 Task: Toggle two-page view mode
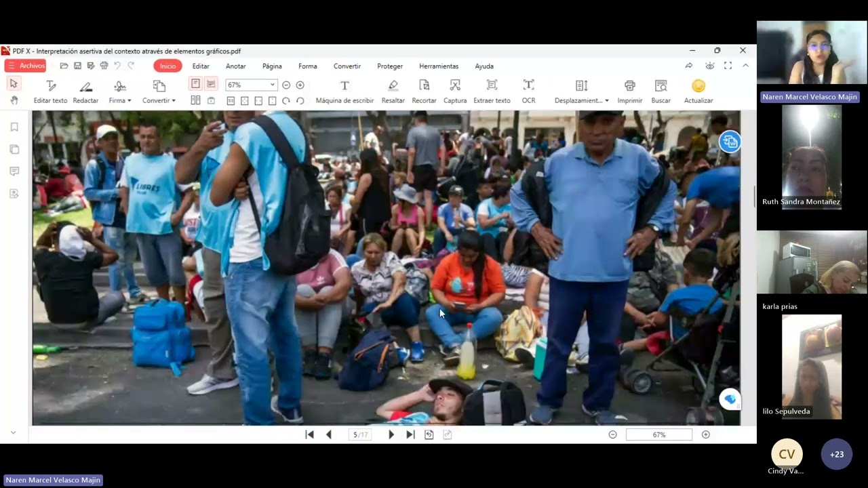pyautogui.click(x=195, y=100)
